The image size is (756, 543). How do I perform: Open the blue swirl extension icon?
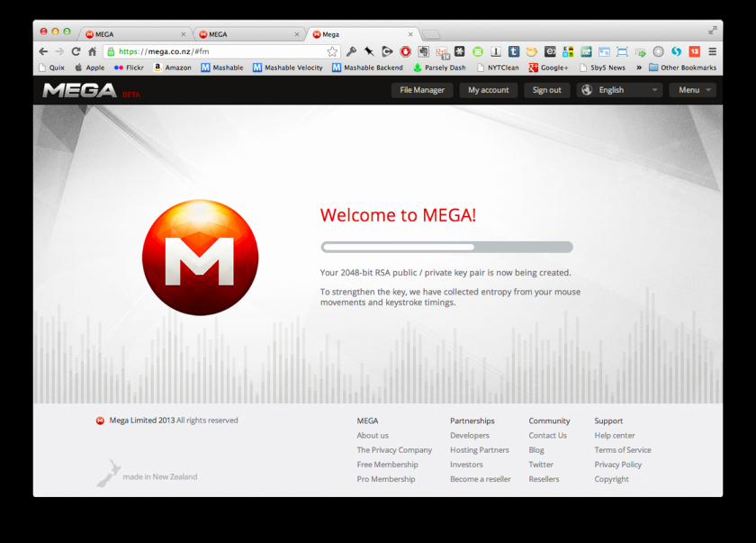tap(677, 51)
